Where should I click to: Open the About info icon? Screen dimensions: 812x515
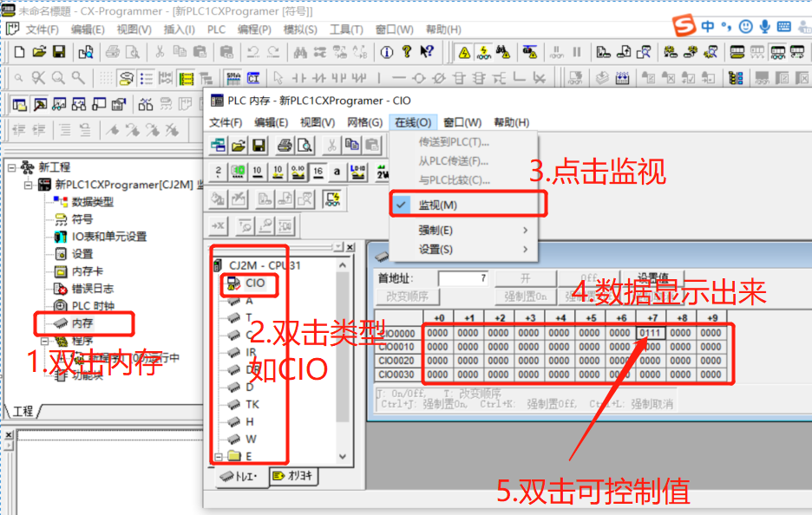pyautogui.click(x=386, y=52)
